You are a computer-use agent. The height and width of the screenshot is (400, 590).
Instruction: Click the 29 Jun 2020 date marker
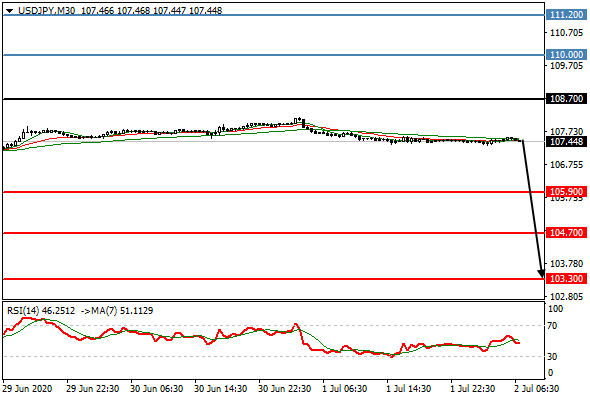(x=27, y=388)
